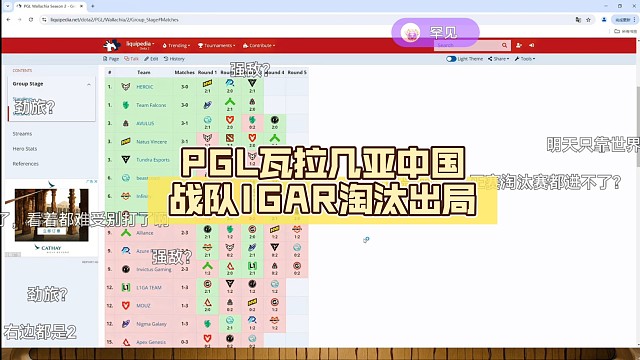Image resolution: width=640 pixels, height=360 pixels.
Task: Open the Team Falcons link
Action: coord(151,105)
